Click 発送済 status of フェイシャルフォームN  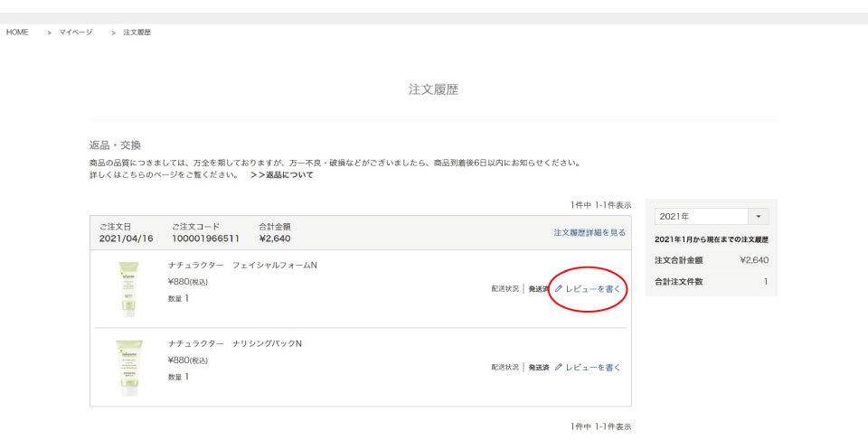(539, 289)
